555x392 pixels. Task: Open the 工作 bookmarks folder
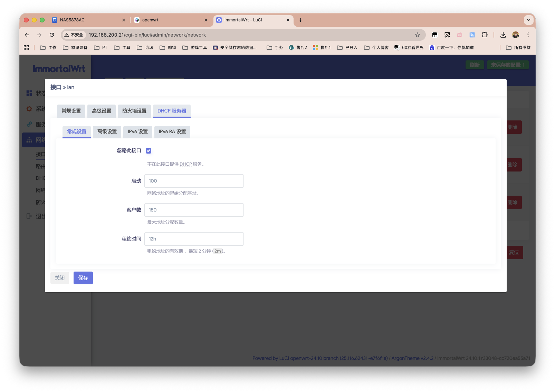48,48
